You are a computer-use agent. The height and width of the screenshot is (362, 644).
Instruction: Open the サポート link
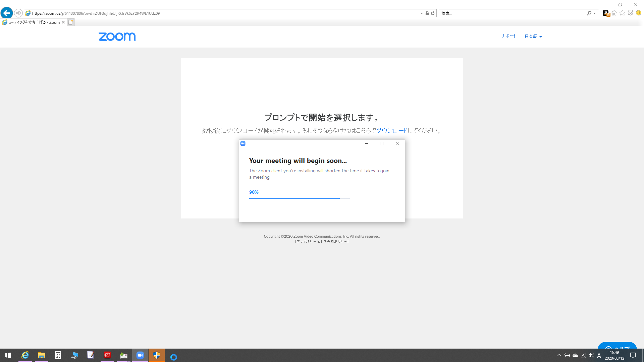508,36
